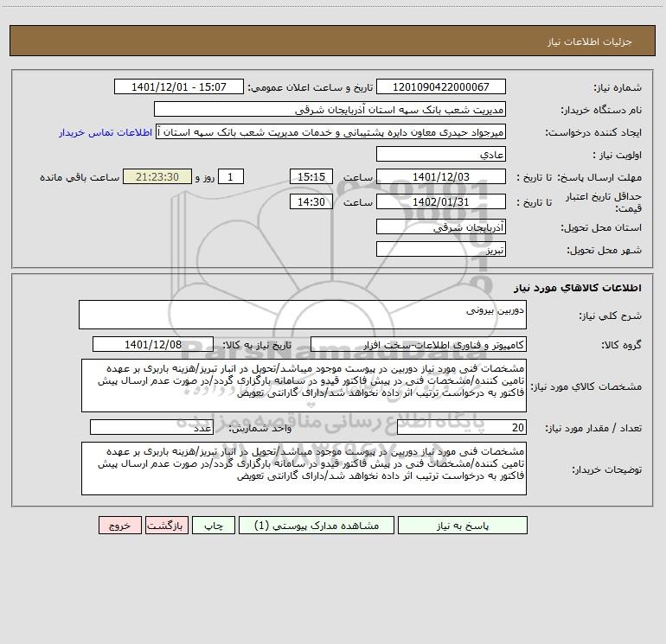The height and width of the screenshot is (644, 666).
Task: Click the priority field عادی
Action: [x=441, y=154]
